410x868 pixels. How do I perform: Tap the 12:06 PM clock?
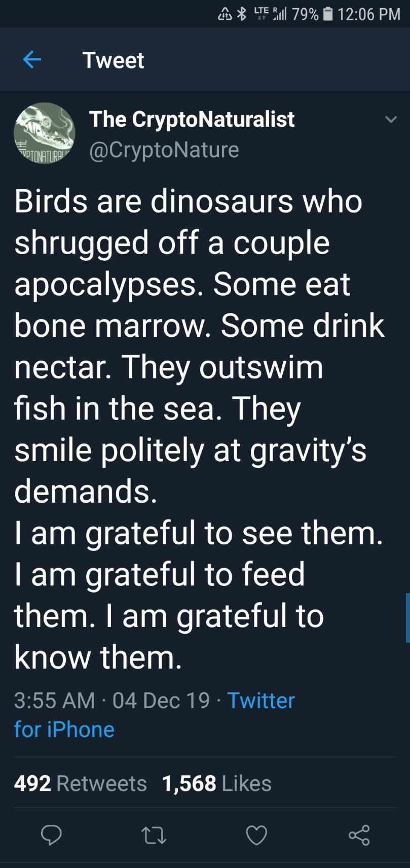coord(369,14)
